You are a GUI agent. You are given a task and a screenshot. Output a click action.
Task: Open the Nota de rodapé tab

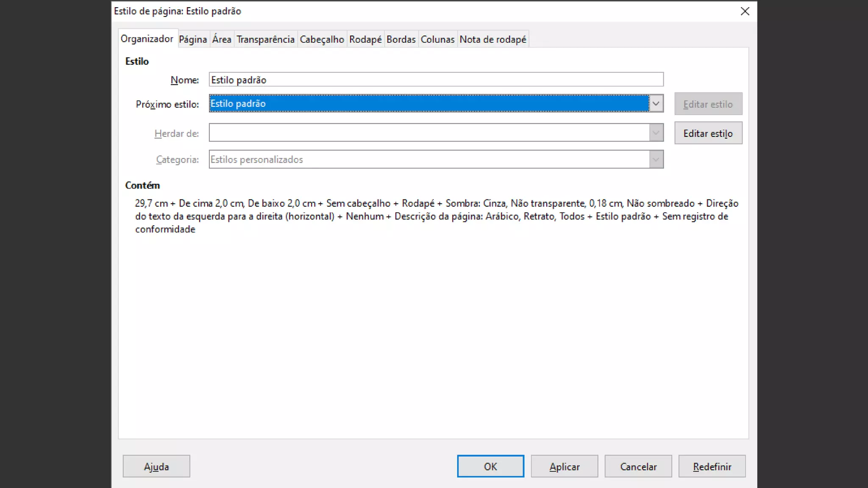(x=492, y=39)
